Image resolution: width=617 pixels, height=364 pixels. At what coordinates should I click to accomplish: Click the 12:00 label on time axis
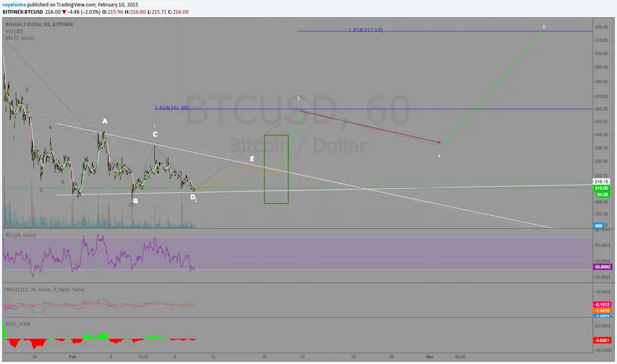click(143, 357)
